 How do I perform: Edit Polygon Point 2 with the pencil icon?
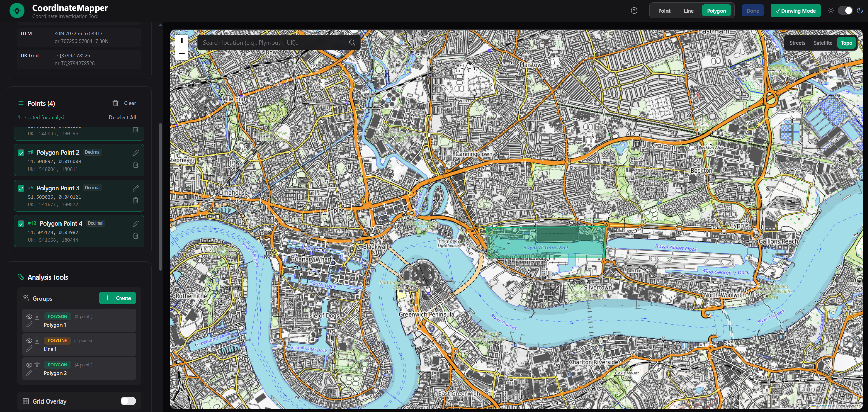click(x=136, y=153)
